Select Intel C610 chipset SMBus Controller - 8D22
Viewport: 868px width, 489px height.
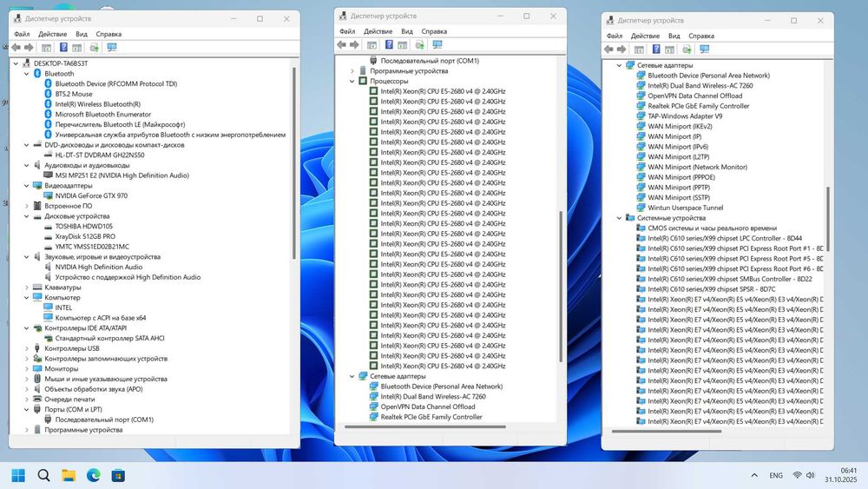tap(730, 279)
